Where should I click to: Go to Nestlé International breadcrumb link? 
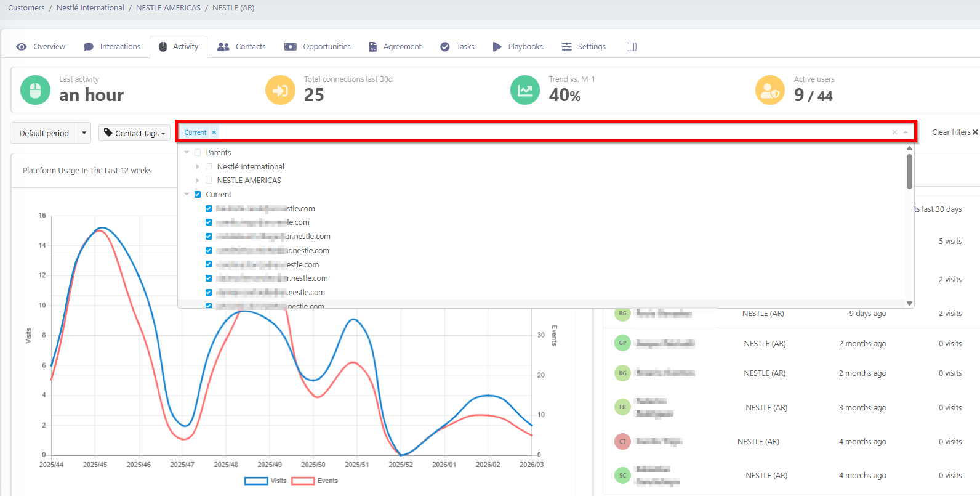90,8
